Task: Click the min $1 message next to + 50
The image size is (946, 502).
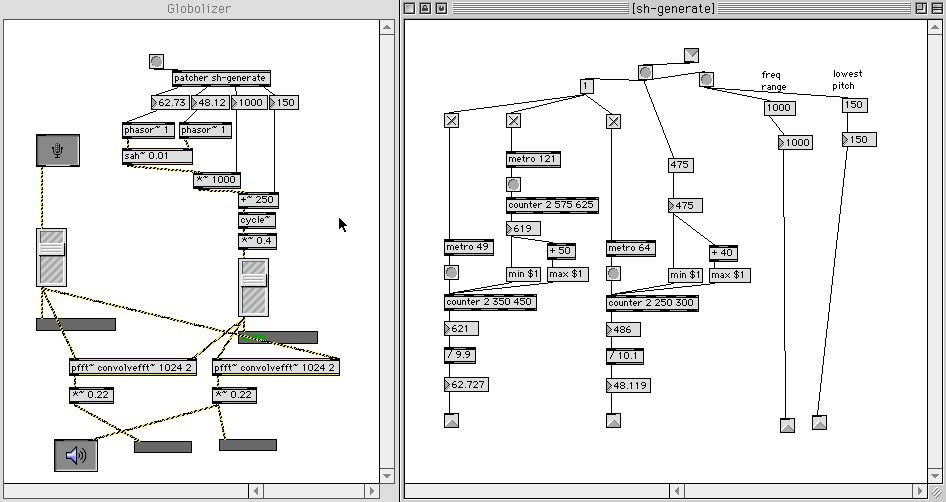Action: (x=524, y=274)
